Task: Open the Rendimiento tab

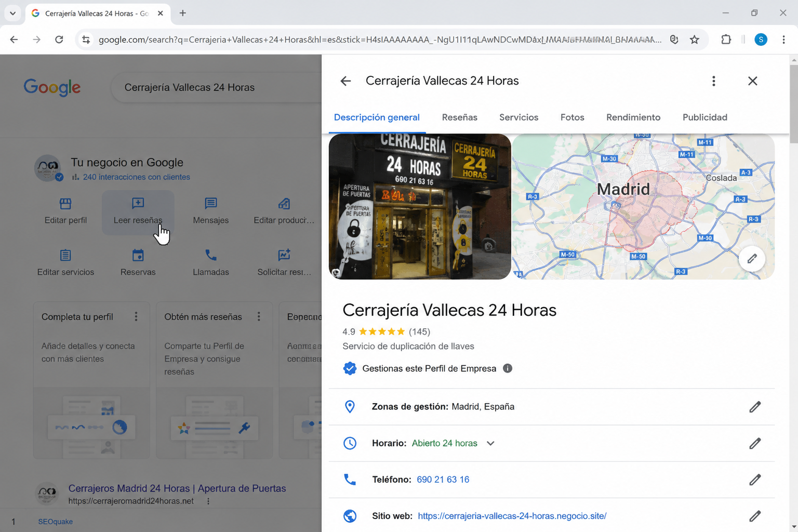Action: 633,117
